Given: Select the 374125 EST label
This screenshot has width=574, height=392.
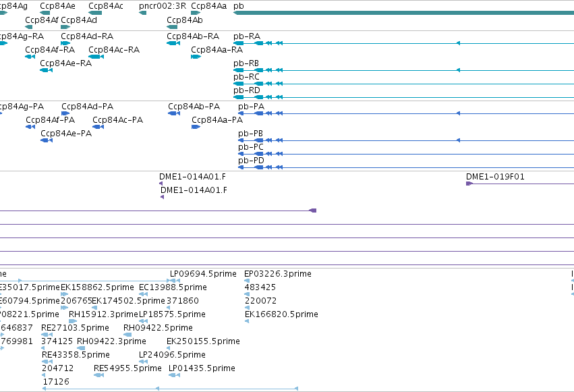Looking at the screenshot, I should click(x=57, y=341).
